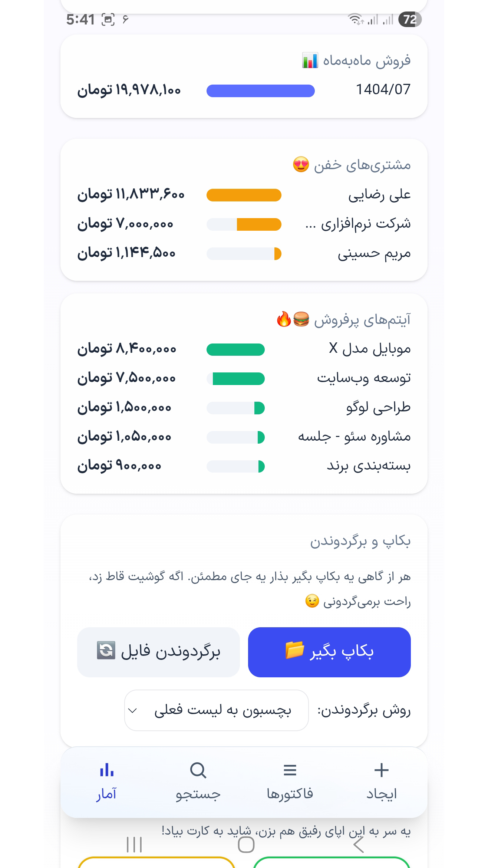Image resolution: width=488 pixels, height=868 pixels.
Task: Open Android recent apps icon
Action: click(134, 845)
